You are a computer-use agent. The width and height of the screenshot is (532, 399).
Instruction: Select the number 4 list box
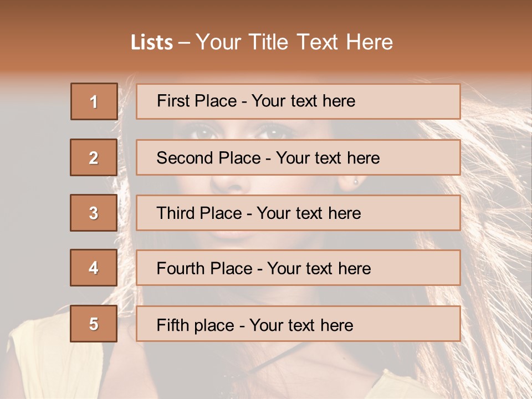(x=94, y=268)
